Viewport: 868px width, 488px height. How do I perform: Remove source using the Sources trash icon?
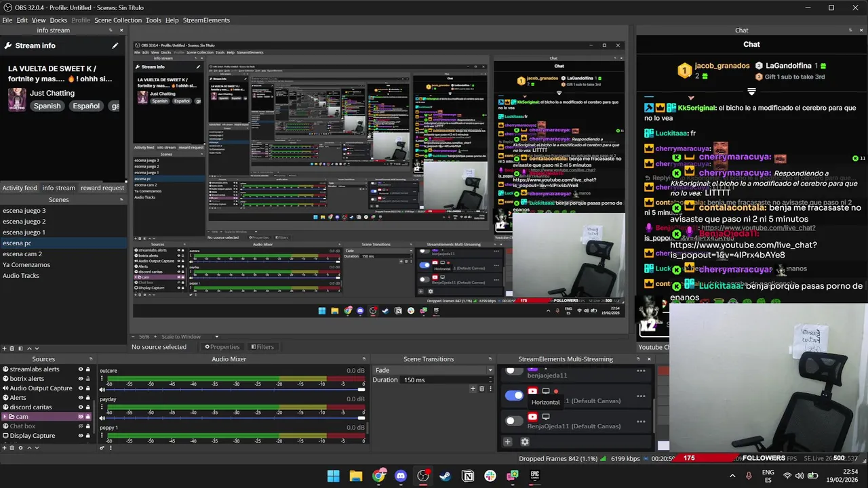coord(12,447)
